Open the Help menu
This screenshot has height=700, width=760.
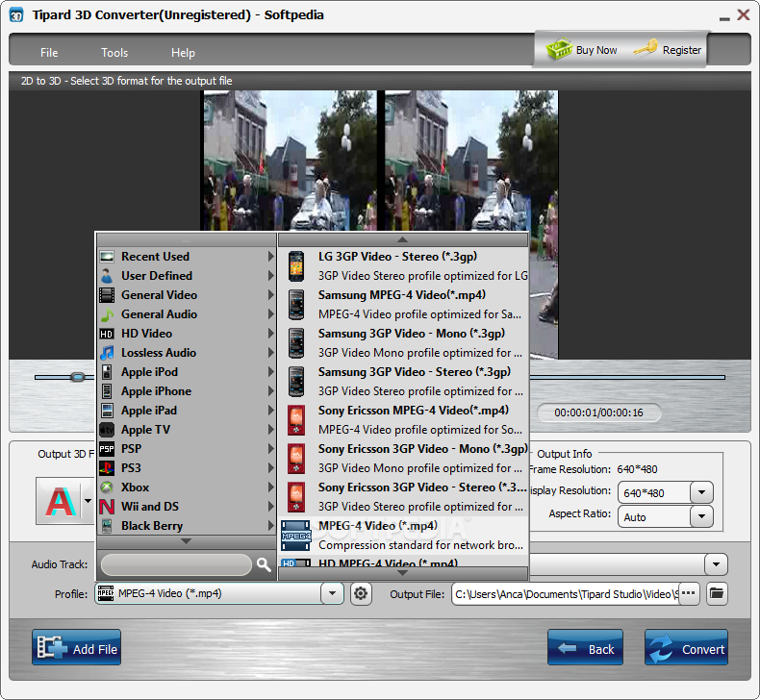tap(183, 52)
